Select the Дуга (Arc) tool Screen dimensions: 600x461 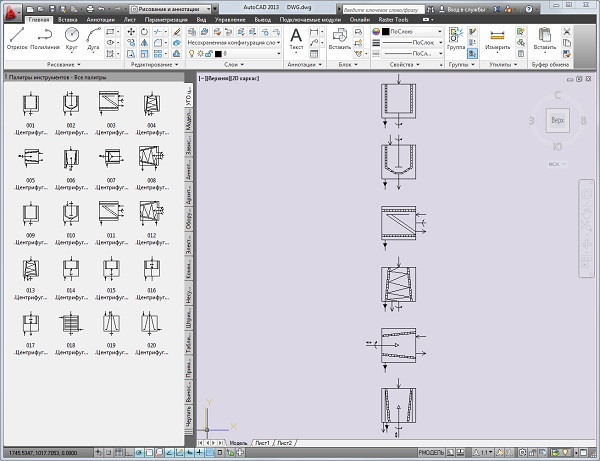pos(95,37)
